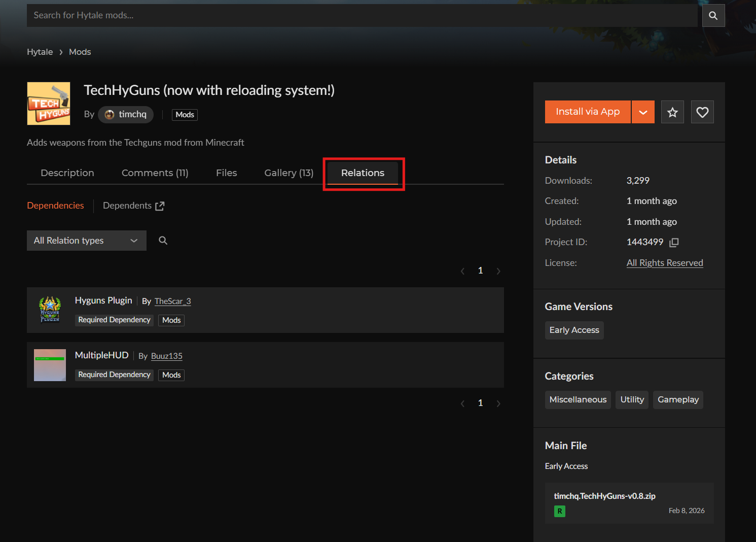This screenshot has width=756, height=542.
Task: Go to next page in bottom pagination
Action: [498, 403]
